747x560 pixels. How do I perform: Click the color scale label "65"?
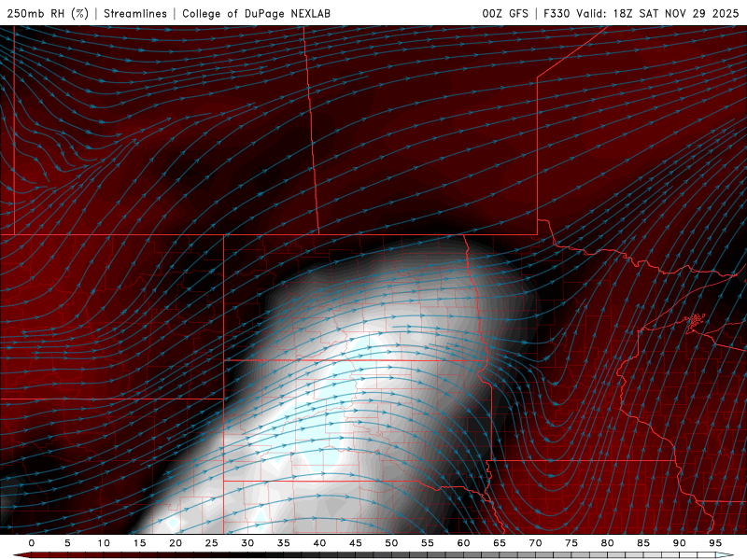click(x=500, y=543)
